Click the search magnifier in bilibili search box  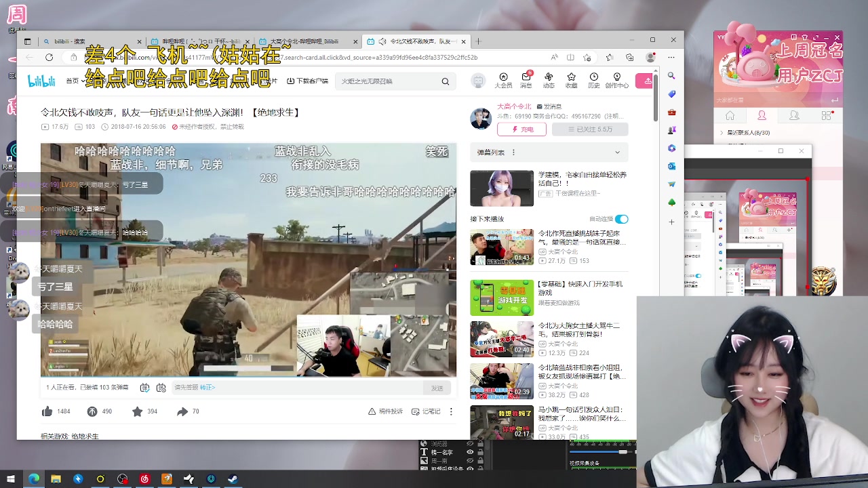[x=446, y=81]
